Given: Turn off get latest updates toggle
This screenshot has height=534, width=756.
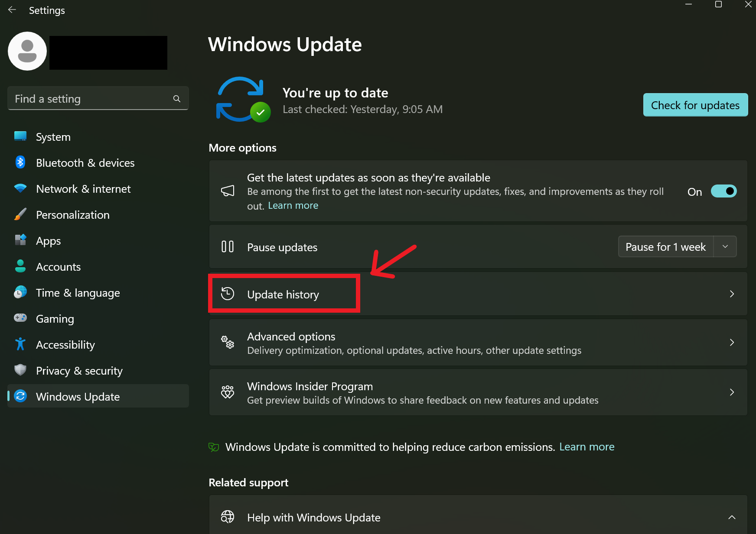Looking at the screenshot, I should tap(723, 191).
